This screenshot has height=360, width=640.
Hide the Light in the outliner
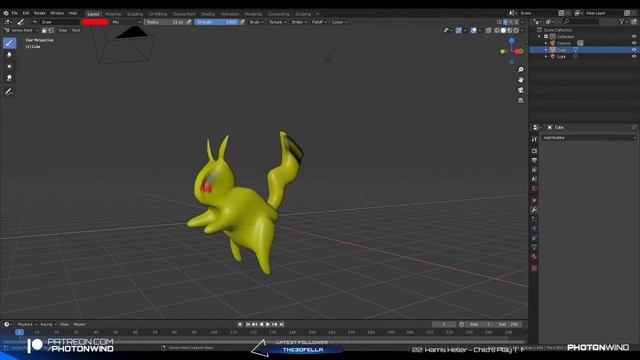(634, 56)
